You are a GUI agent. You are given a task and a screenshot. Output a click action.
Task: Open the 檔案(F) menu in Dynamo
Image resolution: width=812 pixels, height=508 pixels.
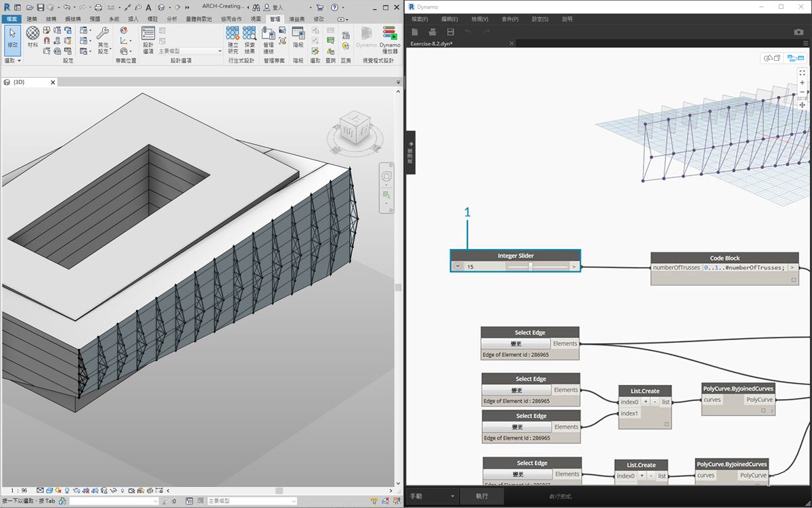420,19
